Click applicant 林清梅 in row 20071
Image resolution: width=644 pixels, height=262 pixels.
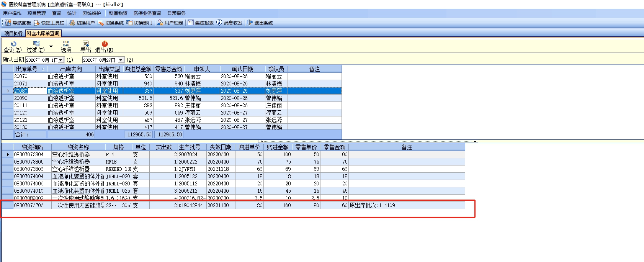[193, 84]
